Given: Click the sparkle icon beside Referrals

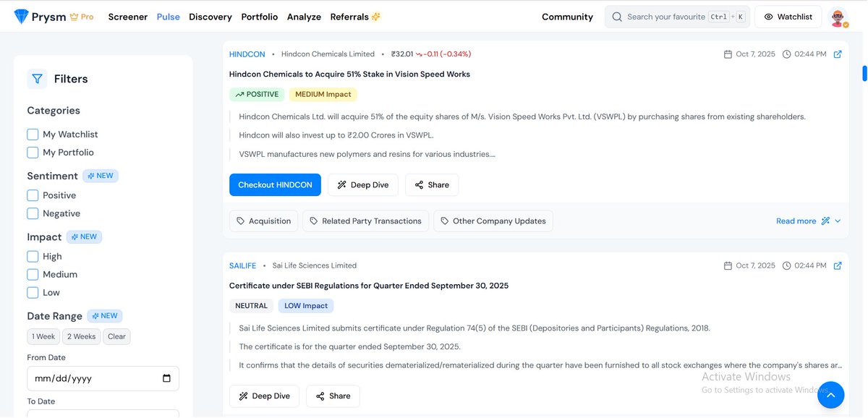Looking at the screenshot, I should click(x=375, y=17).
